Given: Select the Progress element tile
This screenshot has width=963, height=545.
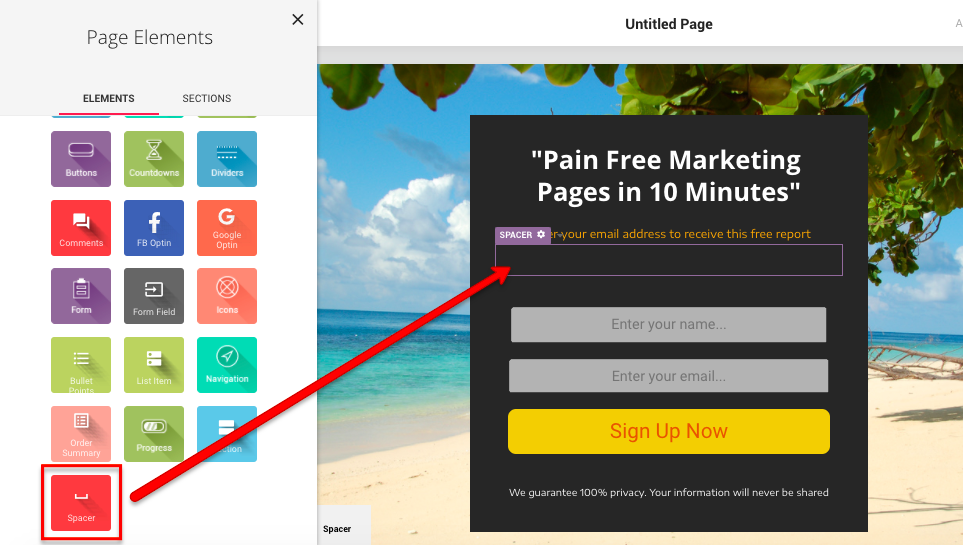Looking at the screenshot, I should (x=154, y=434).
